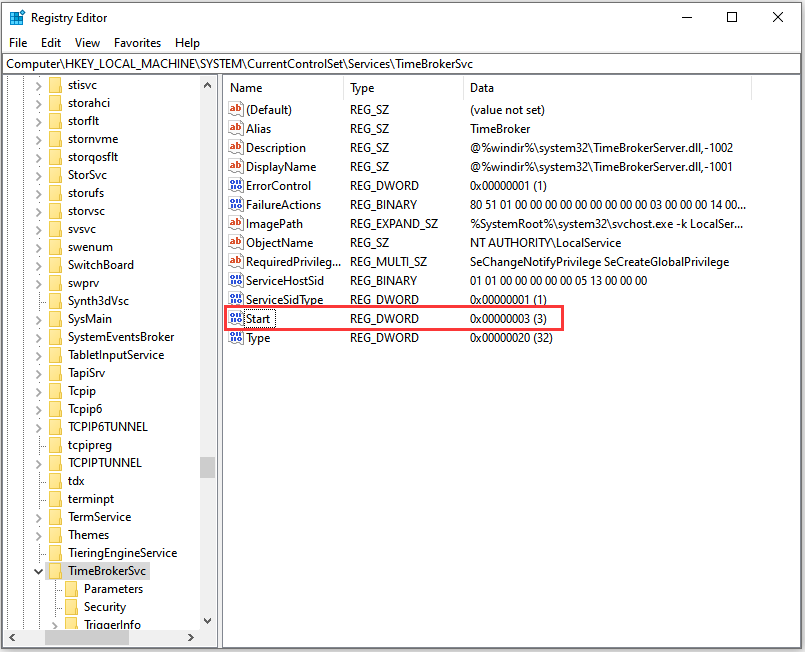Expand the TabletInputService key
Image resolution: width=805 pixels, height=652 pixels.
(x=39, y=355)
